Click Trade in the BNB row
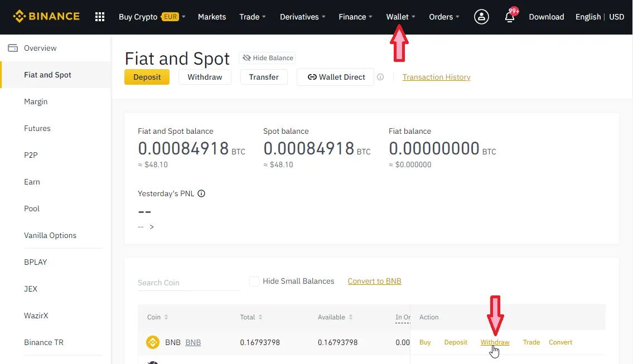 (531, 342)
